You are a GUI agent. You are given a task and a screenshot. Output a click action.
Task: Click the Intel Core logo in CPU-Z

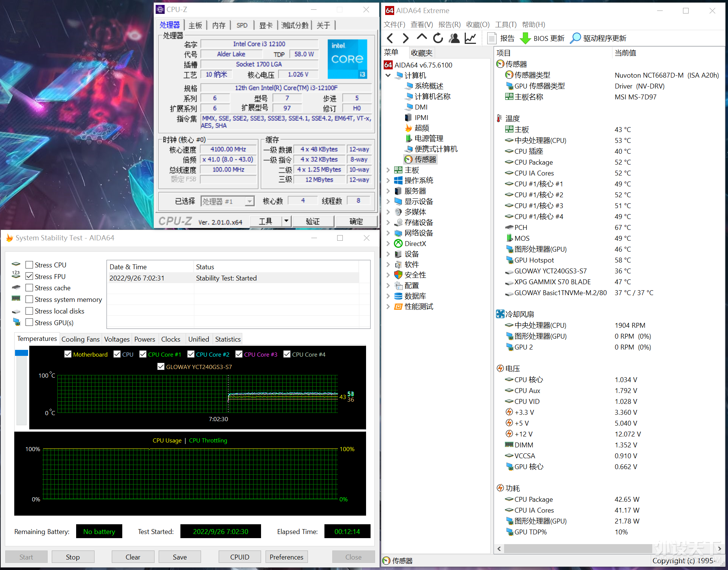347,59
